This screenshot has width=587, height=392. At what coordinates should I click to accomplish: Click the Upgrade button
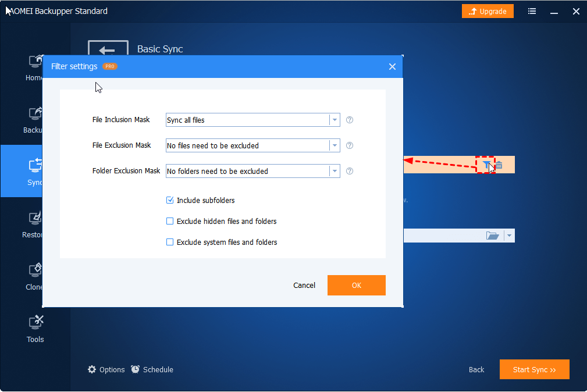pyautogui.click(x=488, y=11)
